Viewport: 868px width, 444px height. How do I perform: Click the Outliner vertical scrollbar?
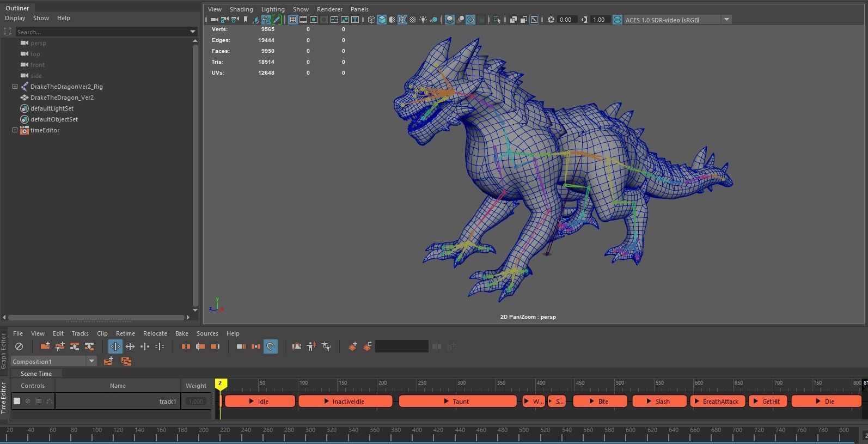[x=195, y=175]
